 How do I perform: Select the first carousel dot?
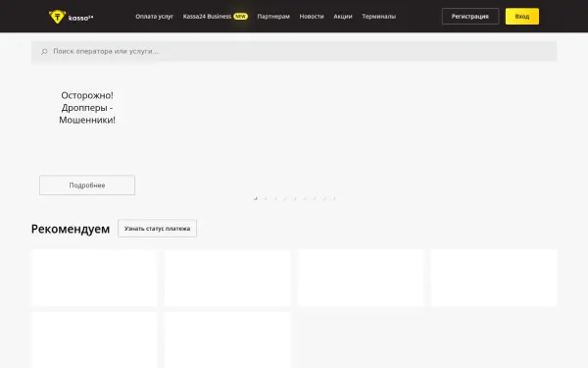(x=256, y=198)
